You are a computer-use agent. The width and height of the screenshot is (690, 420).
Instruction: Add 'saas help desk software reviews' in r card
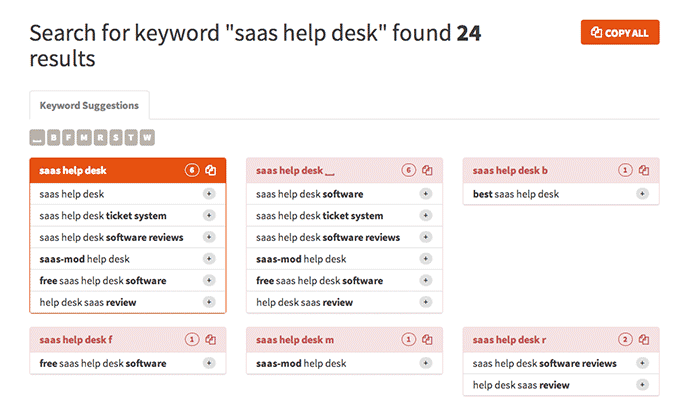tap(642, 363)
